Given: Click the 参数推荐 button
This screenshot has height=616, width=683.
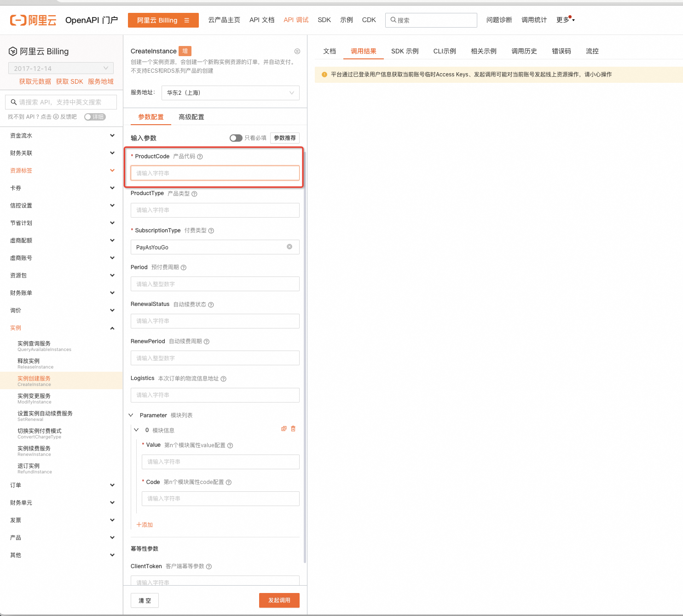Looking at the screenshot, I should 285,138.
